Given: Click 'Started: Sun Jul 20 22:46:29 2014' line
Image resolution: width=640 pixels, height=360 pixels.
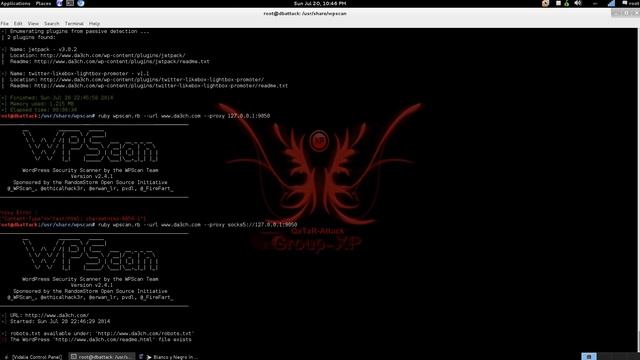Looking at the screenshot, I should coord(60,322).
